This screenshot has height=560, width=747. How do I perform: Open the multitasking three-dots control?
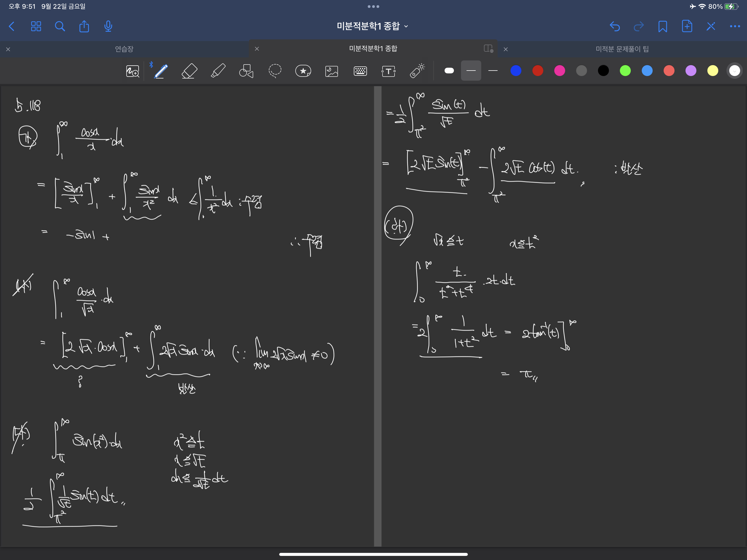[x=373, y=6]
